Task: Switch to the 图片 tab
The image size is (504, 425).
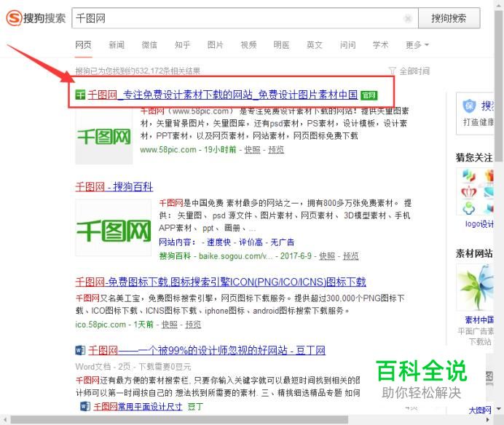Action: point(216,44)
